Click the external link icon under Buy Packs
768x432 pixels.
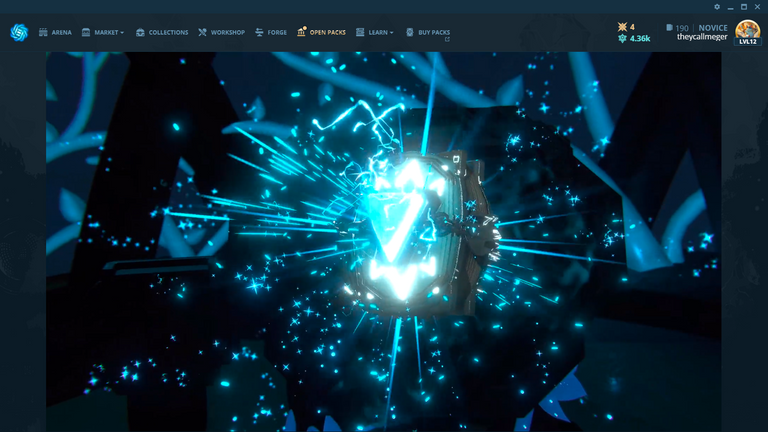447,40
